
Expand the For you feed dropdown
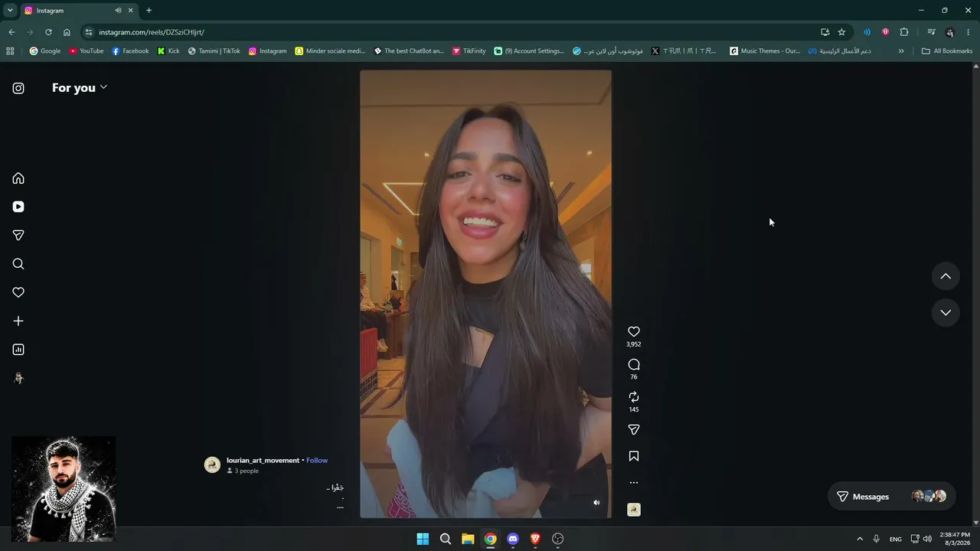tap(80, 88)
